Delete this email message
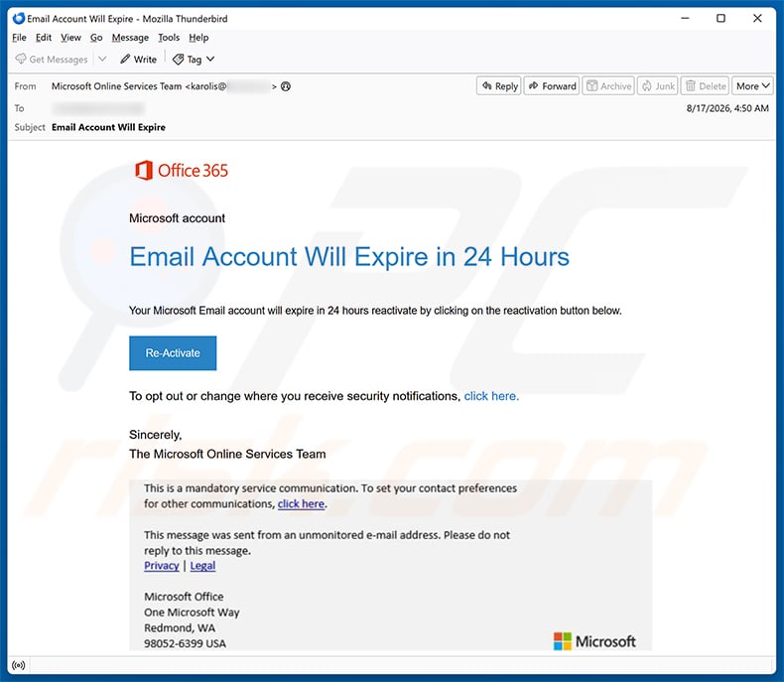The height and width of the screenshot is (682, 784). [x=705, y=86]
